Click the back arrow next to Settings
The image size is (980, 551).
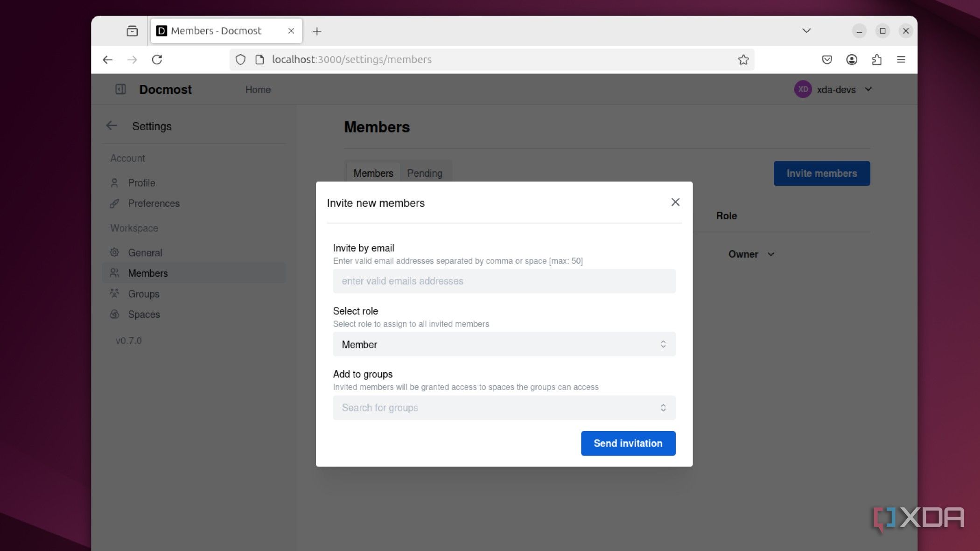(x=112, y=126)
